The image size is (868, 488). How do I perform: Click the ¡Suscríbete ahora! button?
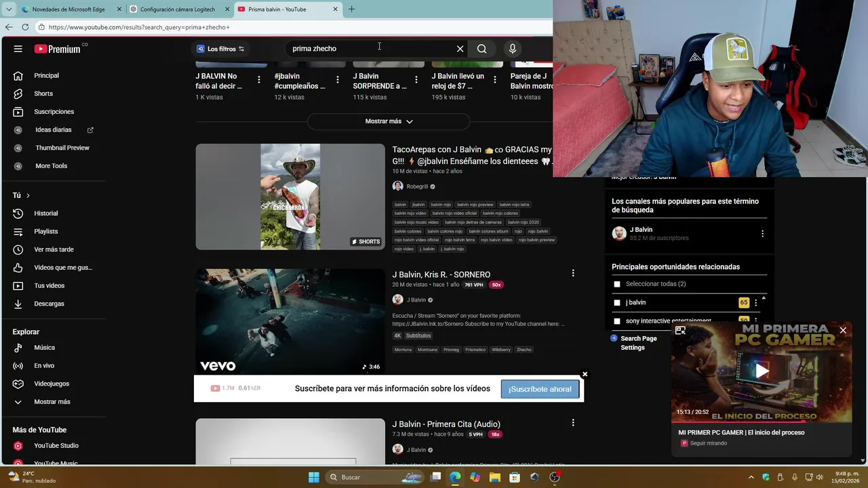(x=540, y=389)
